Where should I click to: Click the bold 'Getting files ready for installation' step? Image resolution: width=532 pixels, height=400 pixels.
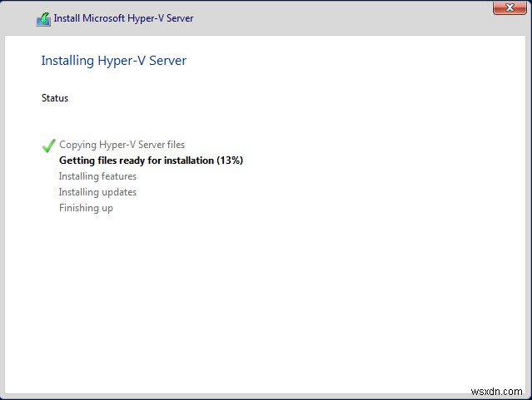137,160
